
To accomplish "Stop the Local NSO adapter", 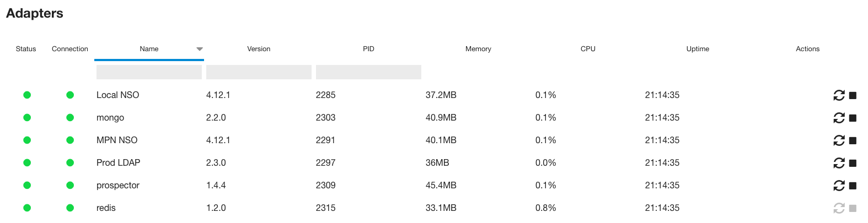I will point(853,95).
